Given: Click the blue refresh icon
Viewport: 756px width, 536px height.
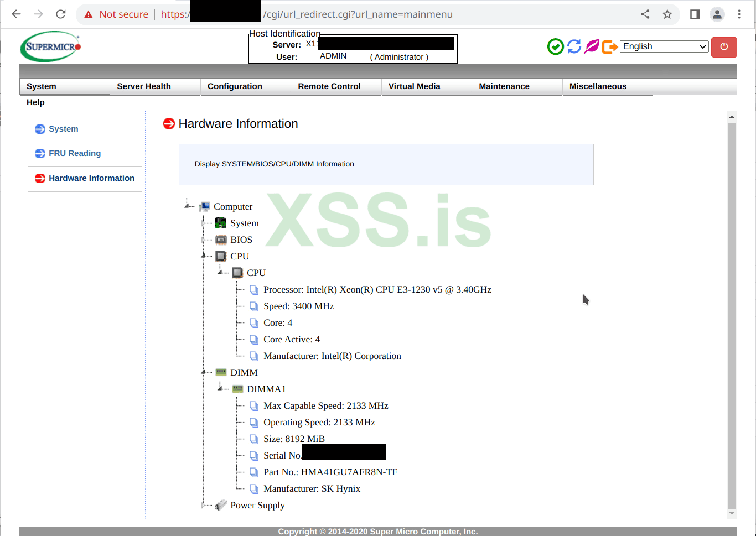Looking at the screenshot, I should click(574, 46).
